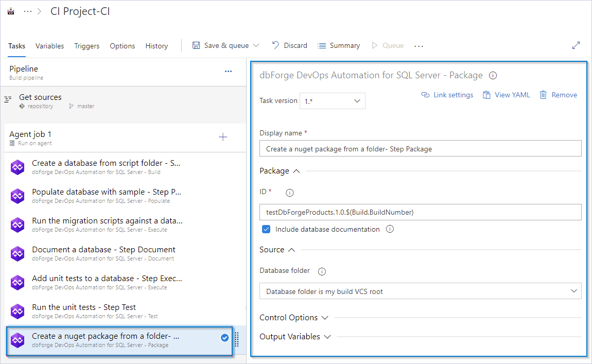The height and width of the screenshot is (364, 592).
Task: Click the drag handle on the nuget package task
Action: 237,339
